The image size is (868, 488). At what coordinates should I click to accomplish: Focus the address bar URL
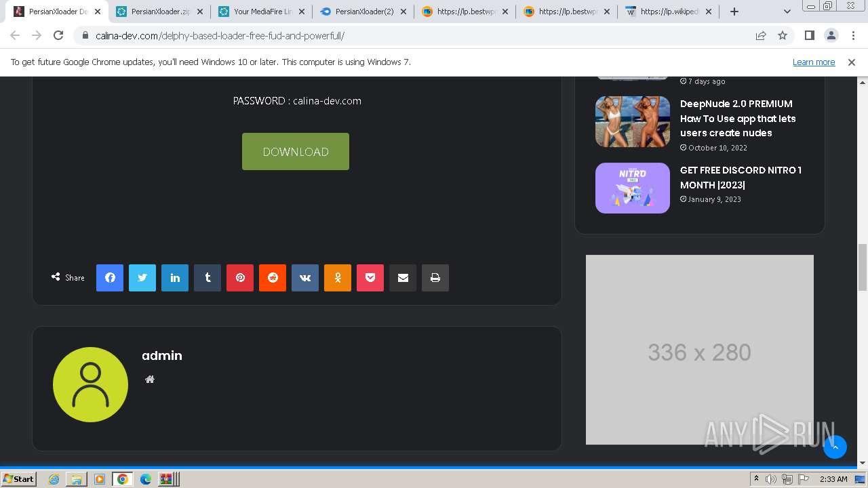[220, 35]
